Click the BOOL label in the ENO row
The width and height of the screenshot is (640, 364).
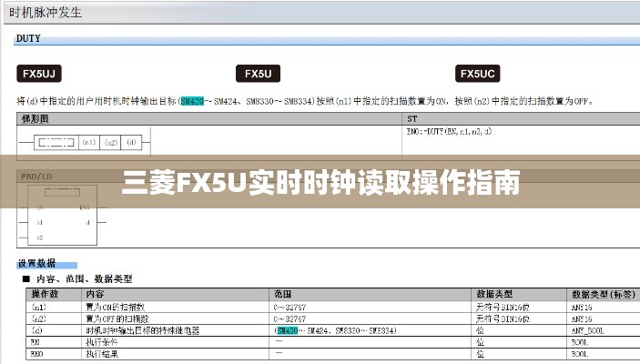[580, 354]
